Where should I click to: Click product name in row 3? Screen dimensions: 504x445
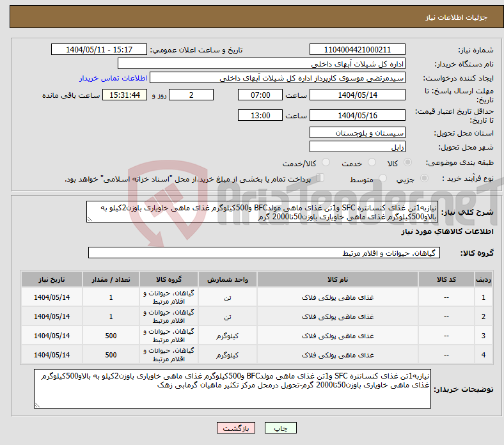coord(338,336)
